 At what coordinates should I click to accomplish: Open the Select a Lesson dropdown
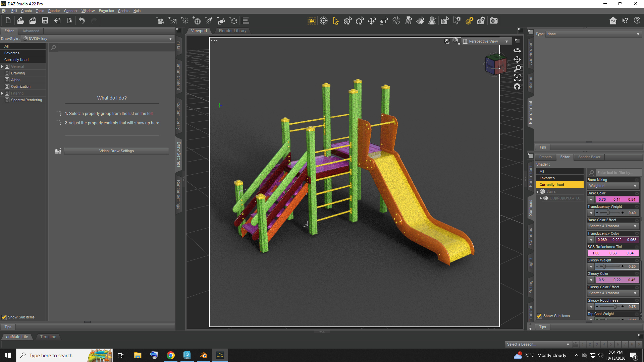coord(538,344)
